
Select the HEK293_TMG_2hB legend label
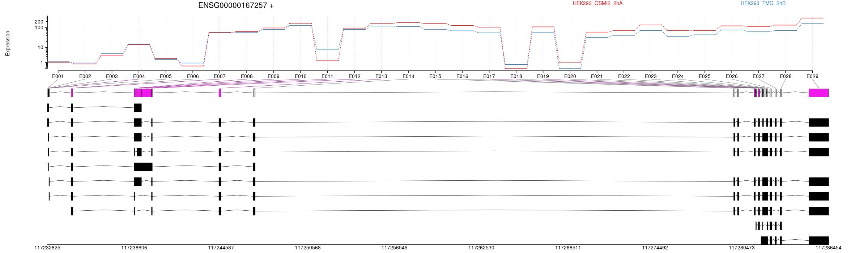tap(763, 3)
